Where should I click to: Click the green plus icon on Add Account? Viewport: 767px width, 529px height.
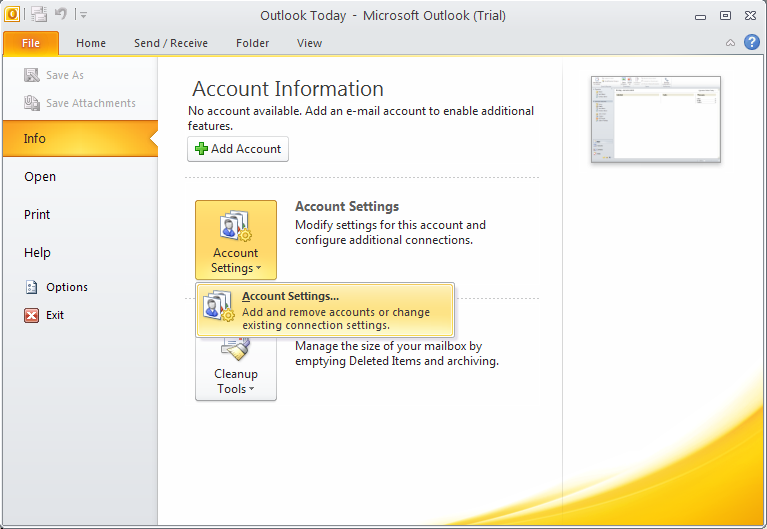201,149
